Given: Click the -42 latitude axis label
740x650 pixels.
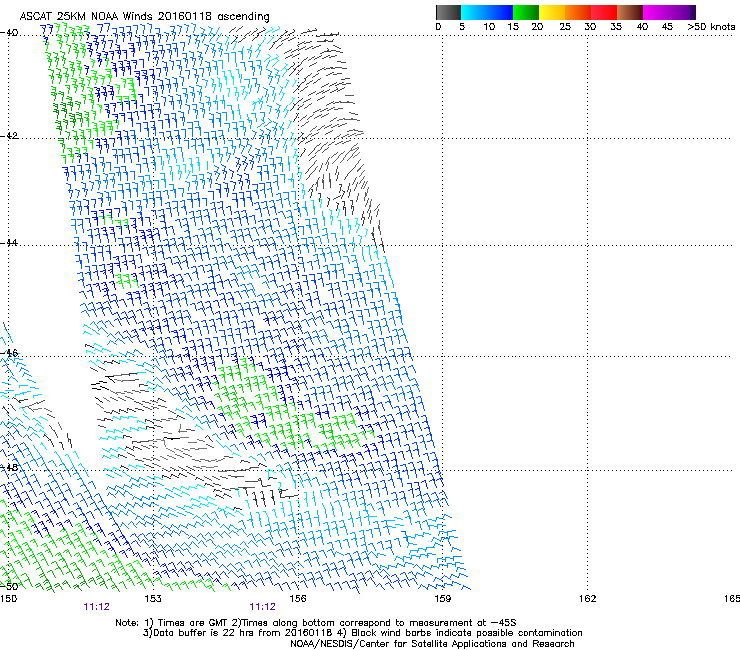Looking at the screenshot, I should (x=9, y=136).
